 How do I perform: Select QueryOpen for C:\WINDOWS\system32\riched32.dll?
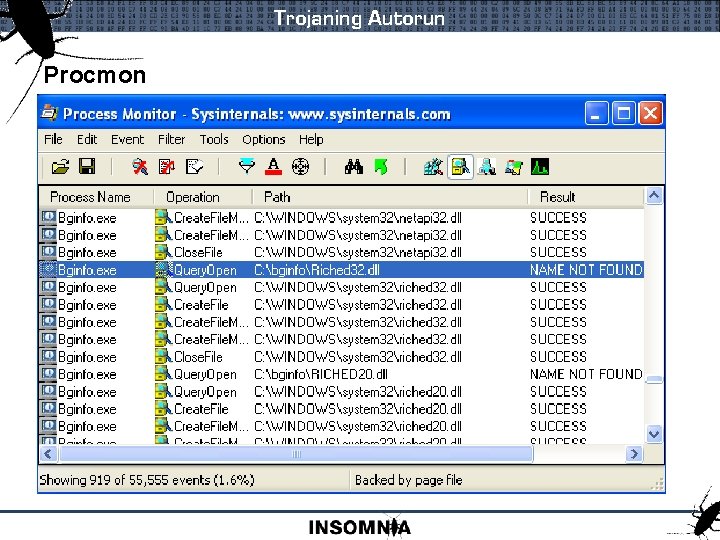point(205,287)
